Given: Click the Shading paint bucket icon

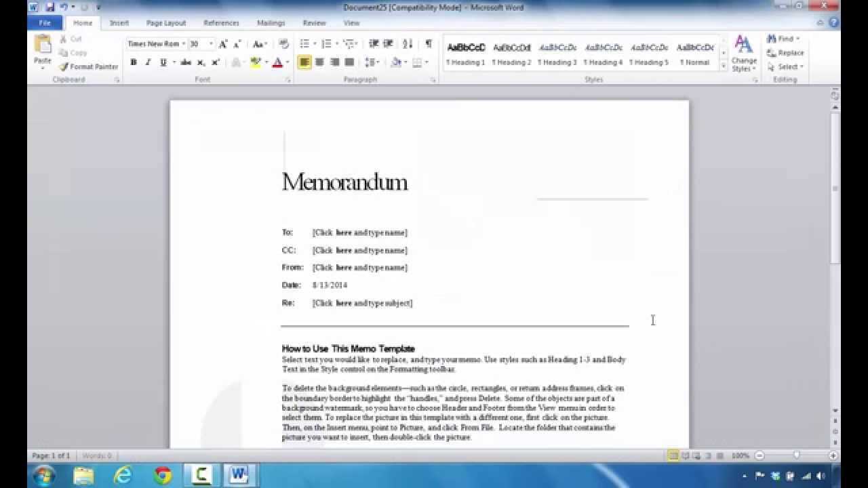Looking at the screenshot, I should pyautogui.click(x=395, y=62).
